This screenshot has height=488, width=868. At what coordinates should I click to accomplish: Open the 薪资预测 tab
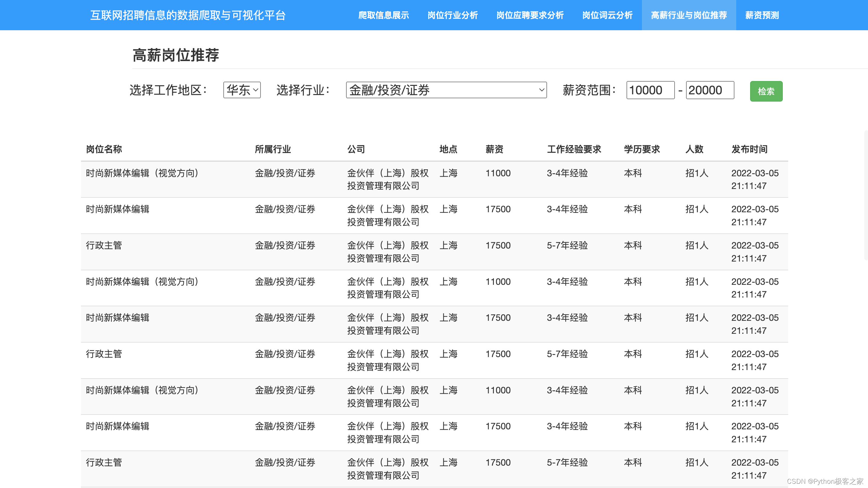(762, 15)
